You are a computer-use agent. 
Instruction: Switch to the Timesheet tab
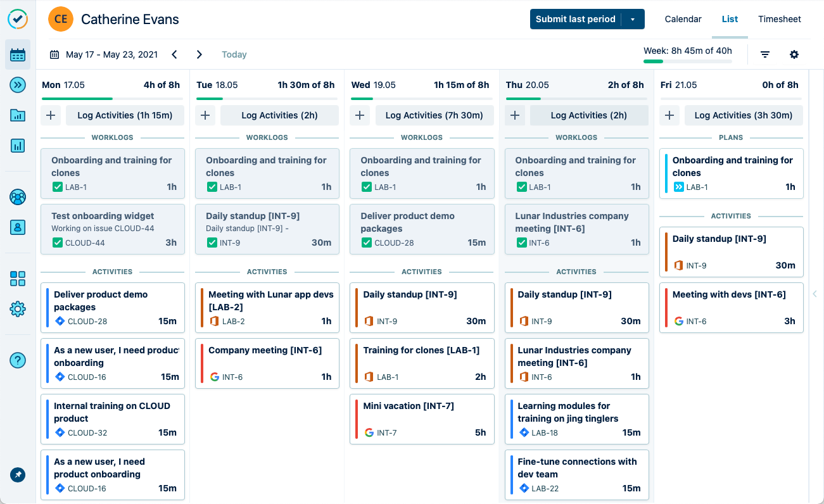click(x=779, y=19)
